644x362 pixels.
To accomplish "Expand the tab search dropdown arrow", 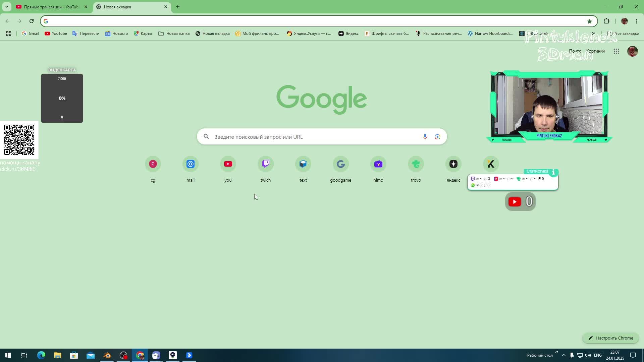I will pos(6,7).
